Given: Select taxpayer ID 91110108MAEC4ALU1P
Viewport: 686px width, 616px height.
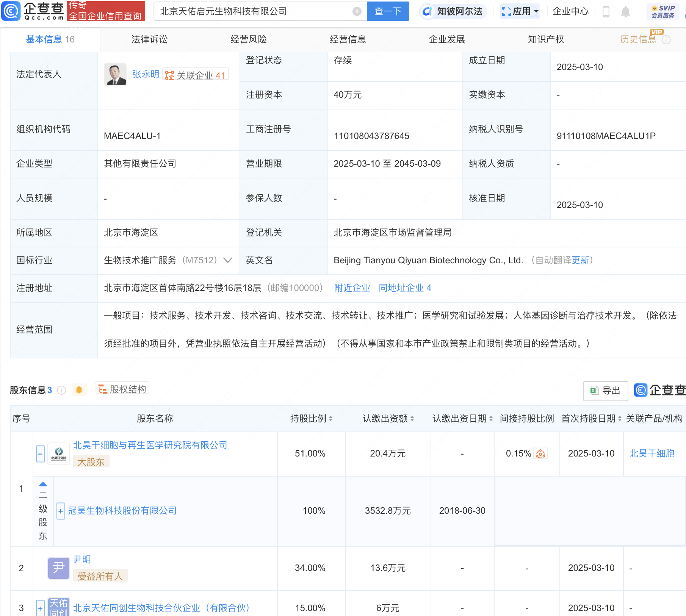Looking at the screenshot, I should (x=606, y=136).
